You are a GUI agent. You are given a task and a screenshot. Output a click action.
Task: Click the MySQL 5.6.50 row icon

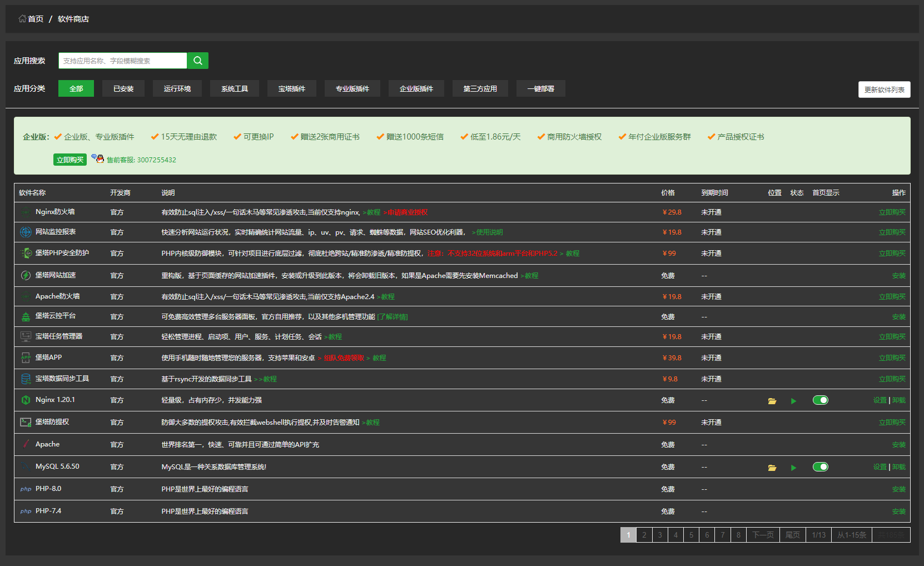(x=26, y=466)
